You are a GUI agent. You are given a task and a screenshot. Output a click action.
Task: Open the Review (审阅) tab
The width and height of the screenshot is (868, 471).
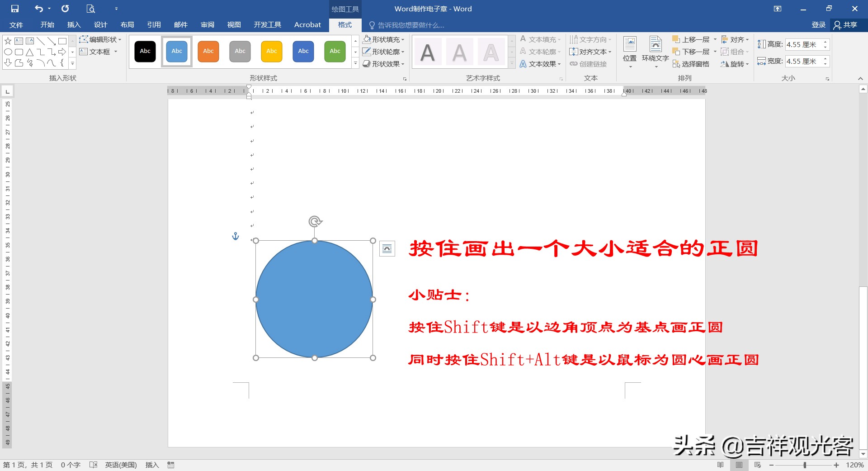208,24
